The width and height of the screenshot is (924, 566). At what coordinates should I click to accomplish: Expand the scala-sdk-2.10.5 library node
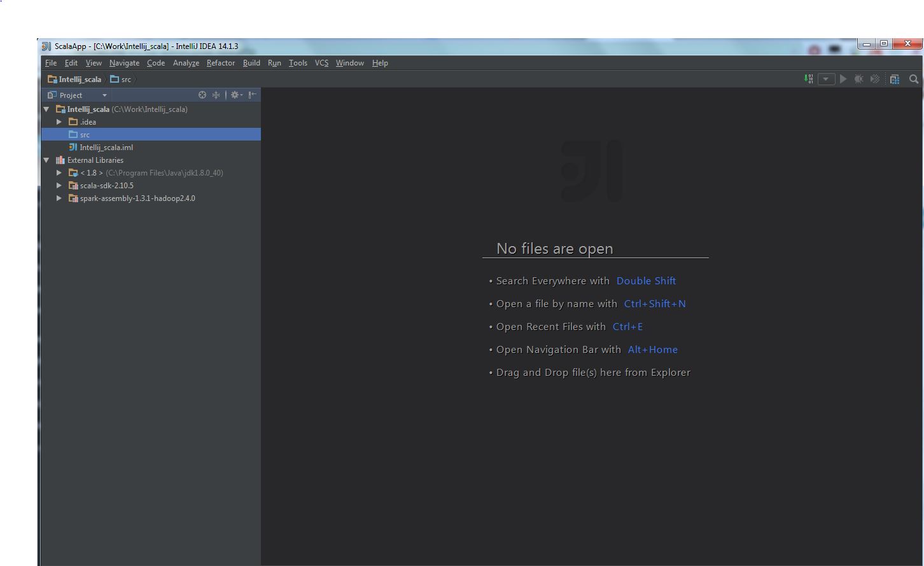(59, 186)
